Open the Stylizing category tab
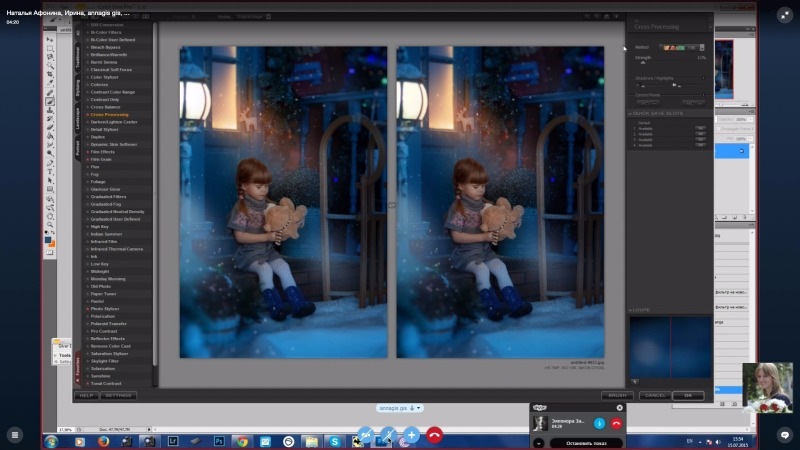800x450 pixels. (78, 88)
